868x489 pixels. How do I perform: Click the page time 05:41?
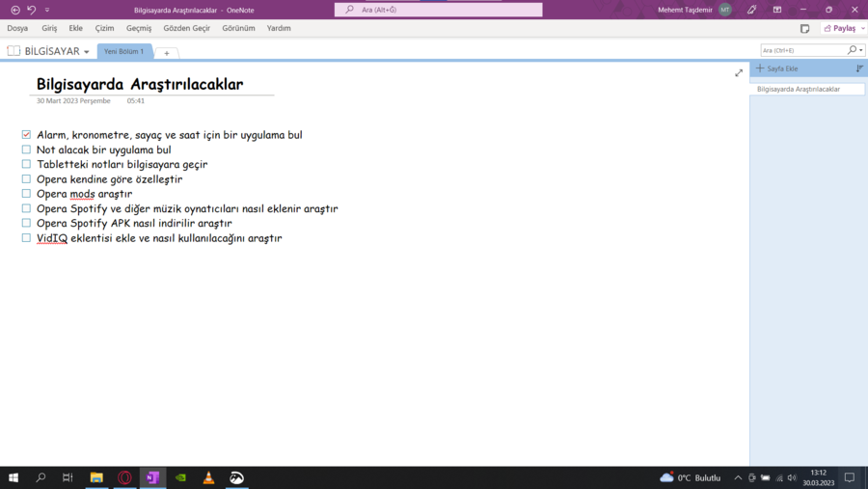click(136, 101)
